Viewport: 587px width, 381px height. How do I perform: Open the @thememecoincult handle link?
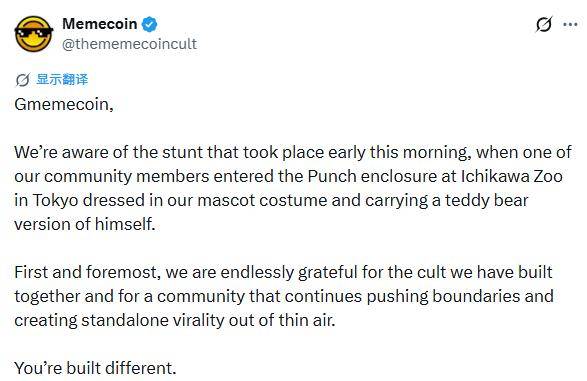[129, 44]
